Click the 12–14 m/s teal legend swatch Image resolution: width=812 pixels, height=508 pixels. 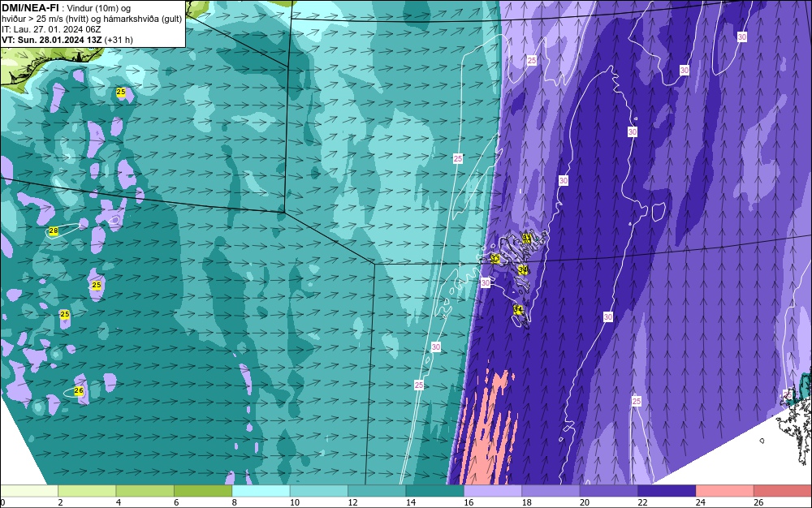377,491
